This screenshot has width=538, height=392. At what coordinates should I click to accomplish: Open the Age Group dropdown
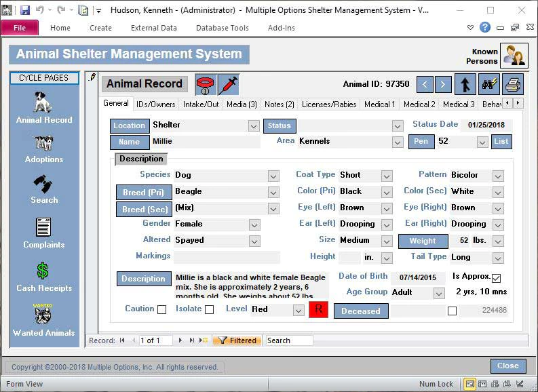pyautogui.click(x=439, y=294)
